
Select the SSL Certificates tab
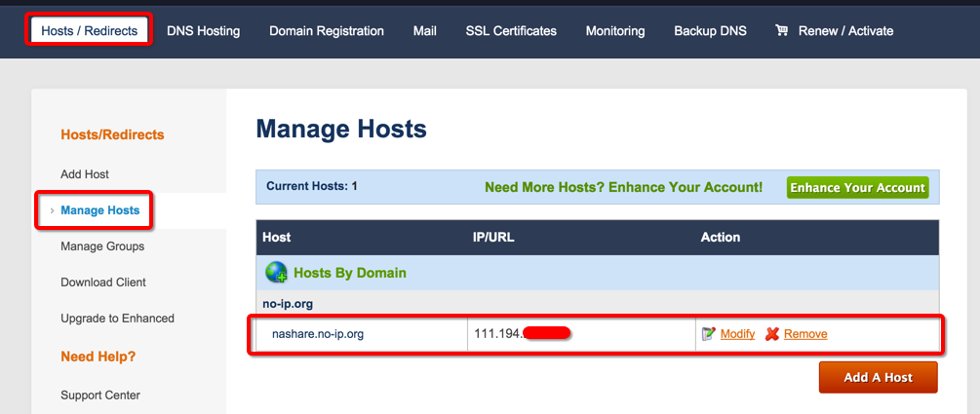pyautogui.click(x=511, y=30)
